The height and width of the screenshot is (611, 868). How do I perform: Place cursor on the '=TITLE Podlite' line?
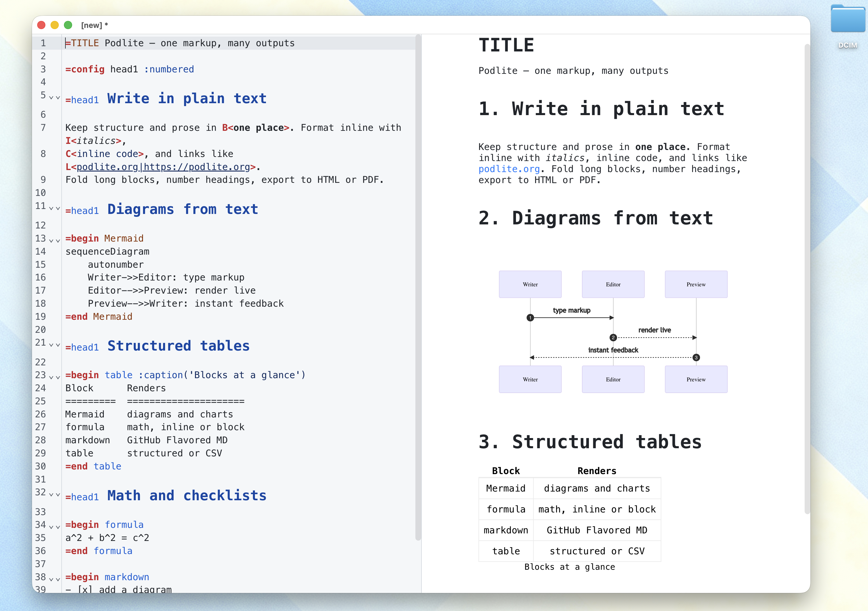(x=180, y=43)
